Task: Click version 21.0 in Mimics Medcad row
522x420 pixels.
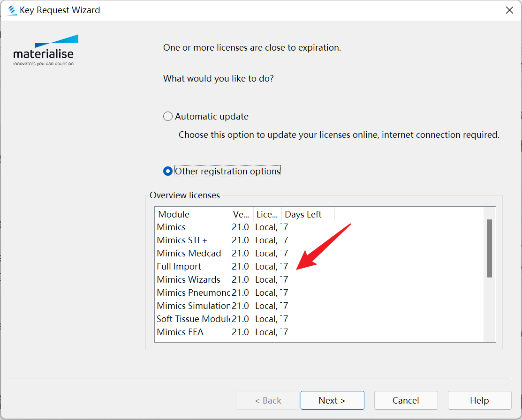Action: (x=240, y=253)
